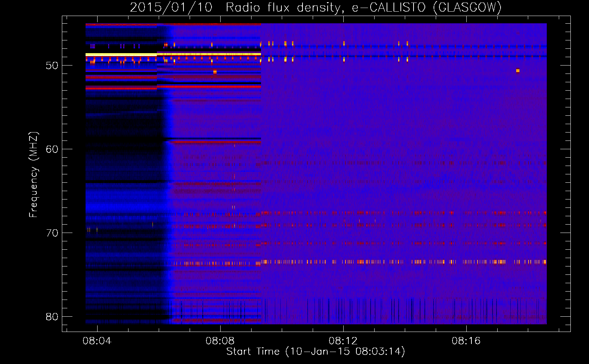
Task: Click the '60' frequency tick label
Action: click(x=52, y=149)
